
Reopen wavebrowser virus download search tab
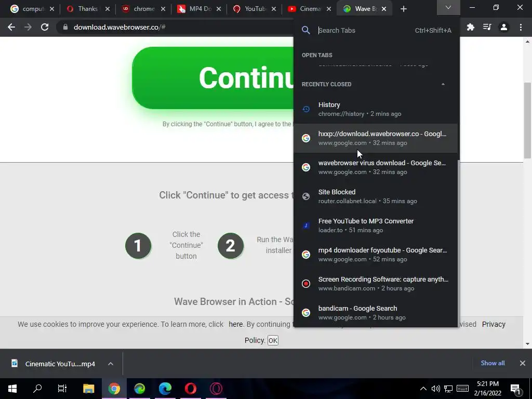click(376, 167)
